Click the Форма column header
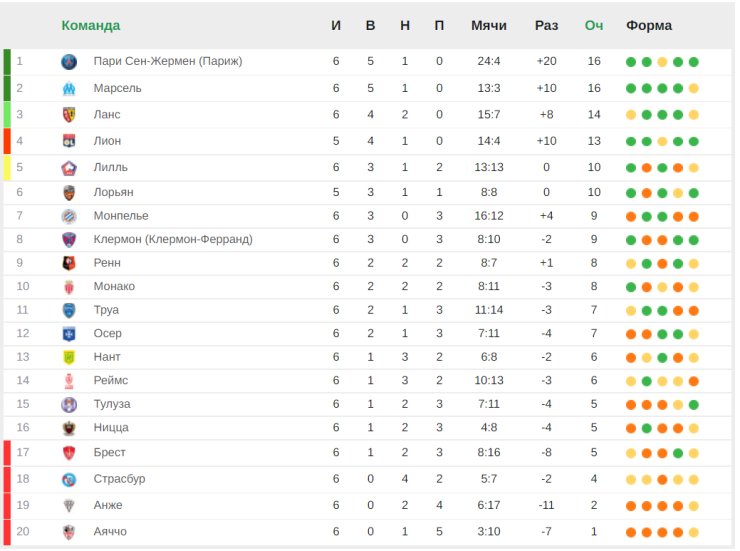 click(648, 25)
